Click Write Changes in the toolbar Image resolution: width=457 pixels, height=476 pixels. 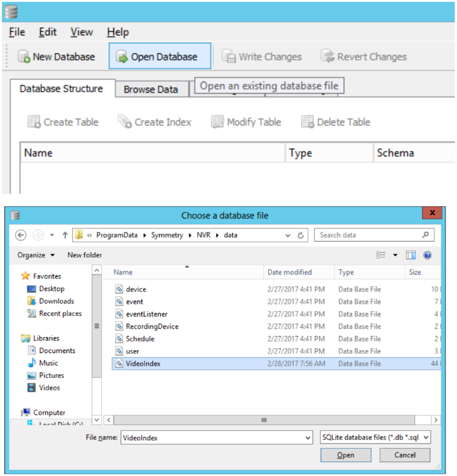(x=261, y=57)
